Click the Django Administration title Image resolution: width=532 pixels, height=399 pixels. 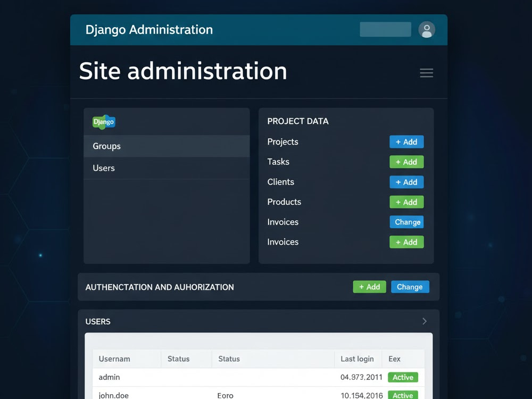pos(149,29)
